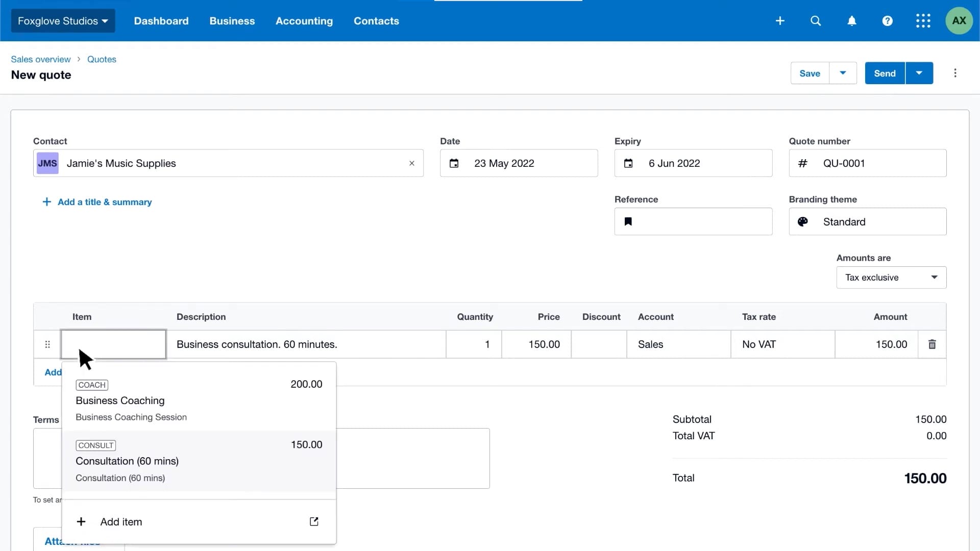The height and width of the screenshot is (551, 980).
Task: Open the Contacts menu
Action: coord(376,21)
